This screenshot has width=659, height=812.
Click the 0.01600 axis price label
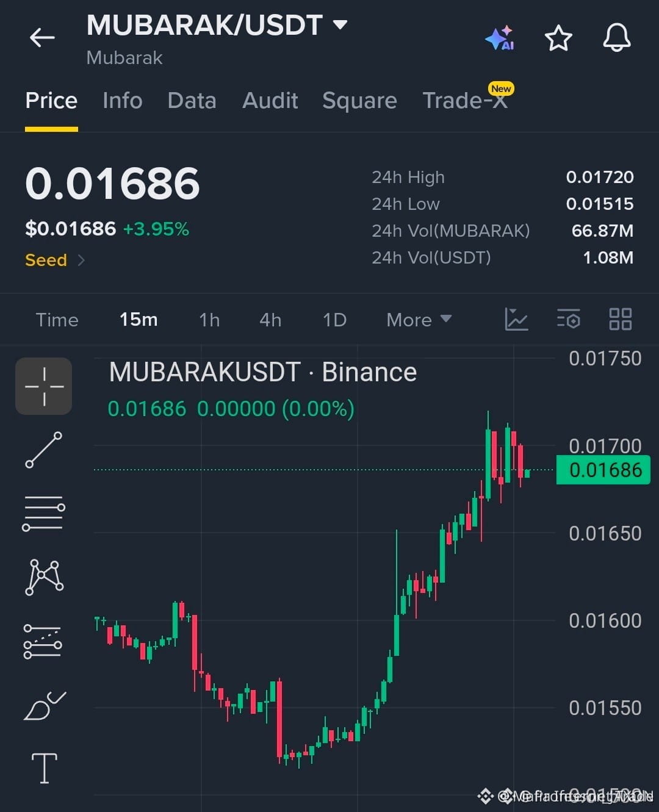[605, 621]
